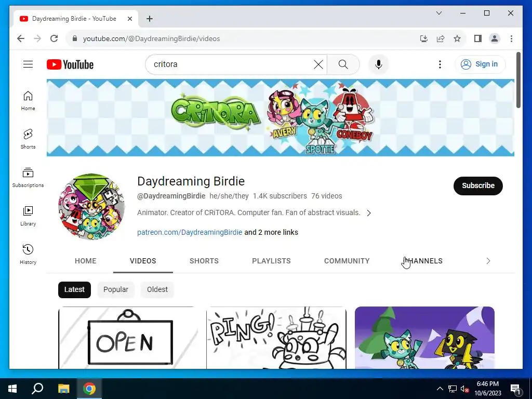532x399 pixels.
Task: Start voice search with the microphone
Action: click(379, 64)
